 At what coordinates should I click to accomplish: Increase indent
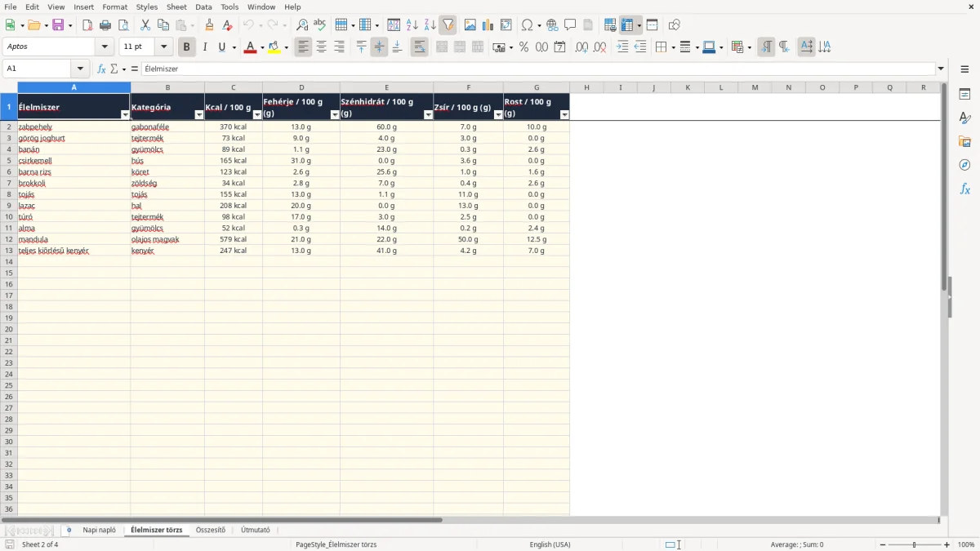(x=622, y=47)
